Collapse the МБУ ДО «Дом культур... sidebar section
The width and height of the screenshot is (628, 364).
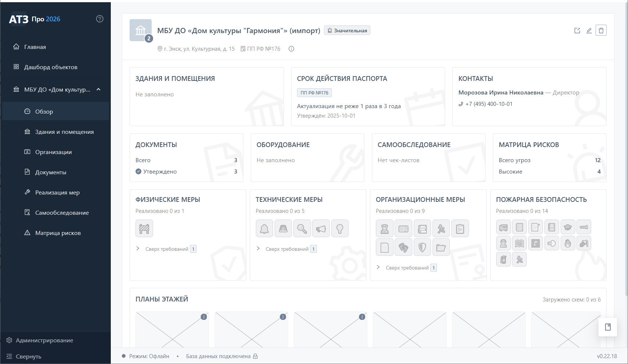coord(99,89)
